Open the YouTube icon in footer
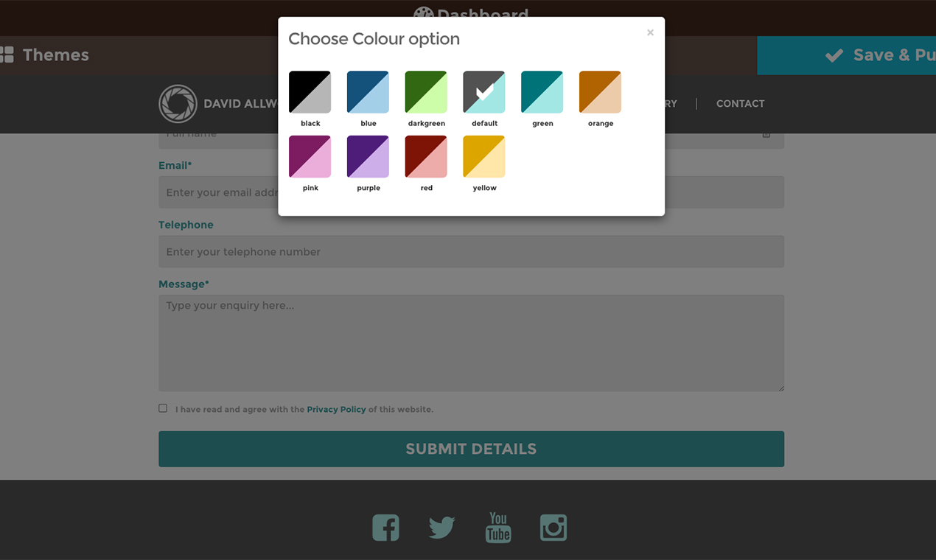The height and width of the screenshot is (560, 936). point(498,528)
